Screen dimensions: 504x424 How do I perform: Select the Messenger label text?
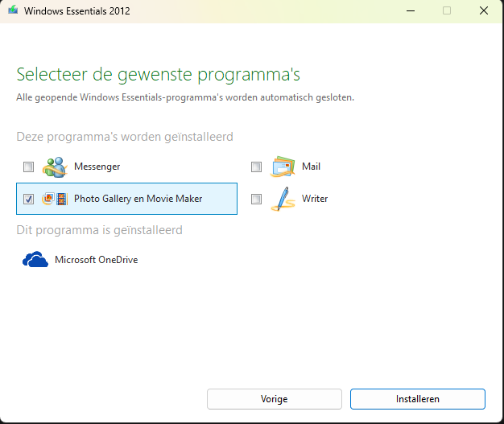[97, 167]
